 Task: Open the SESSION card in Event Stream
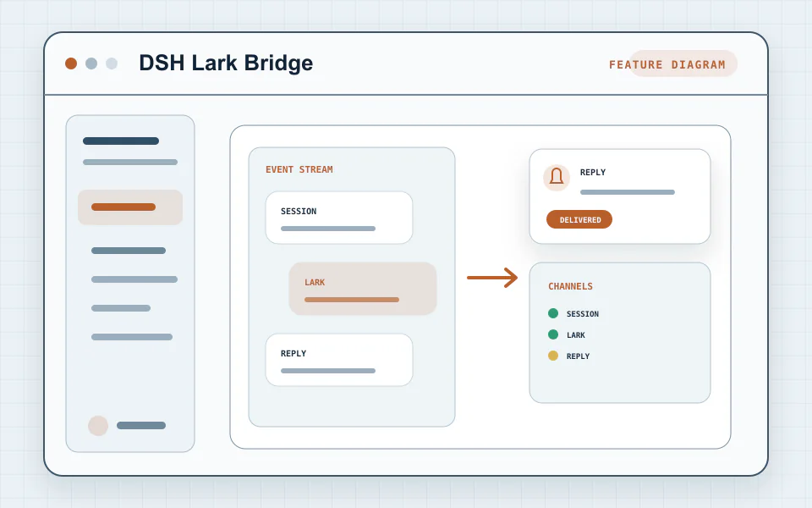point(339,218)
